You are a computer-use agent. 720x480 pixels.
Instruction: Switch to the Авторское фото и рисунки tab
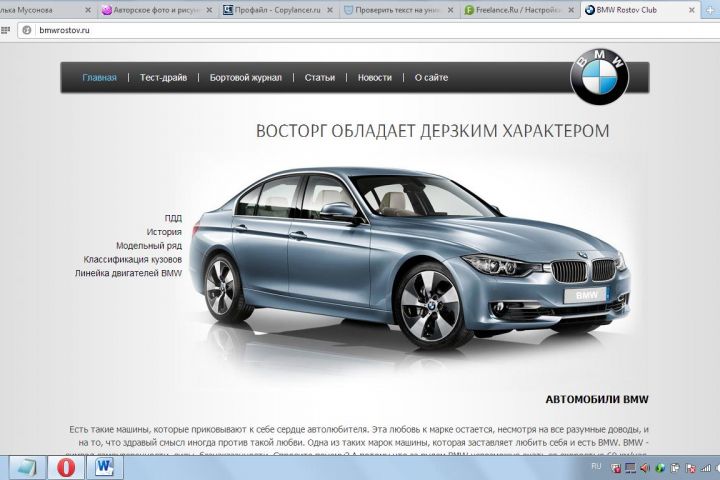(156, 10)
